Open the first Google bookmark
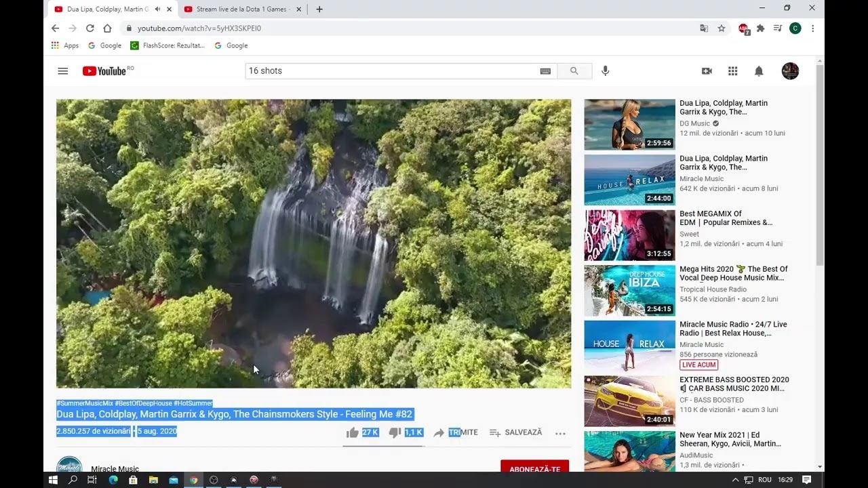Image resolution: width=868 pixels, height=488 pixels. pyautogui.click(x=104, y=45)
